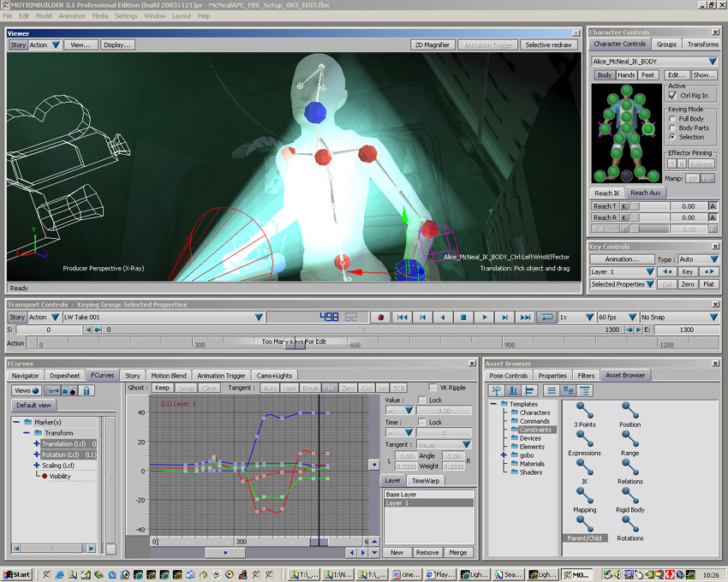Switch to the Dopesheet tab
728x582 pixels.
click(x=65, y=375)
